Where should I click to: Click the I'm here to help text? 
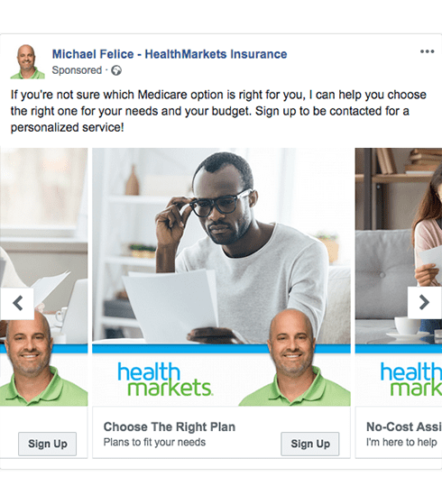tap(401, 443)
